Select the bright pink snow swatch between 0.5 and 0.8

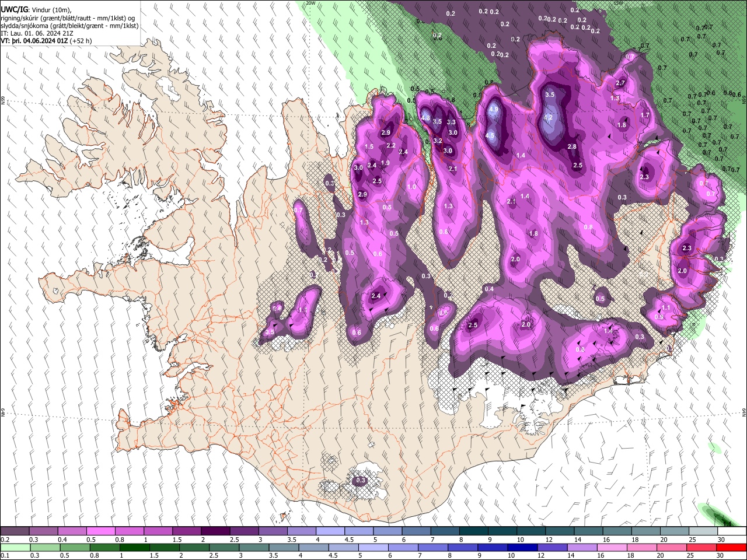101,531
